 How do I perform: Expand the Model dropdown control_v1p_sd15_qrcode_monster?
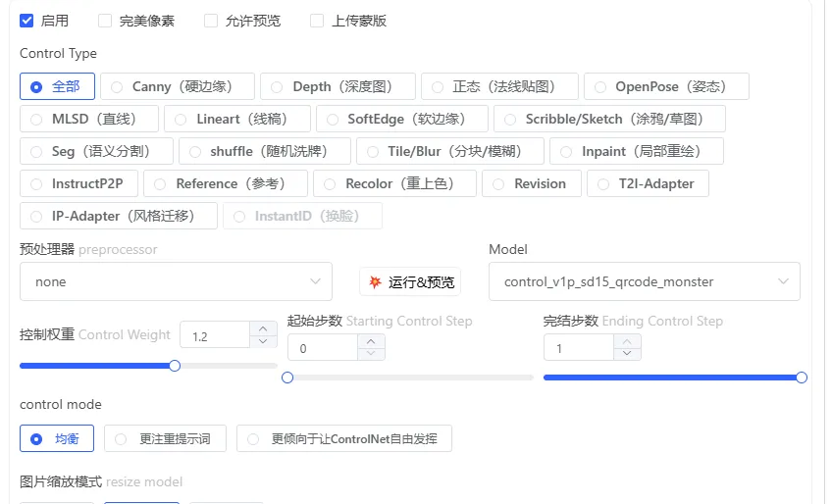pos(644,281)
